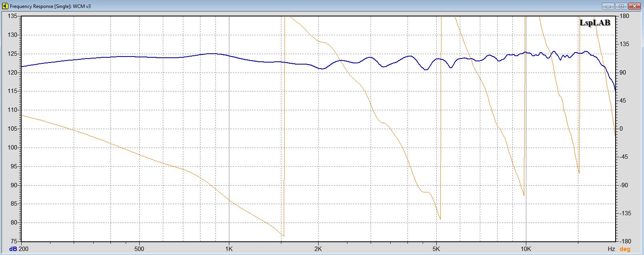This screenshot has height=255, width=644.
Task: Click the '125' dB value on left axis
Action: pos(12,54)
